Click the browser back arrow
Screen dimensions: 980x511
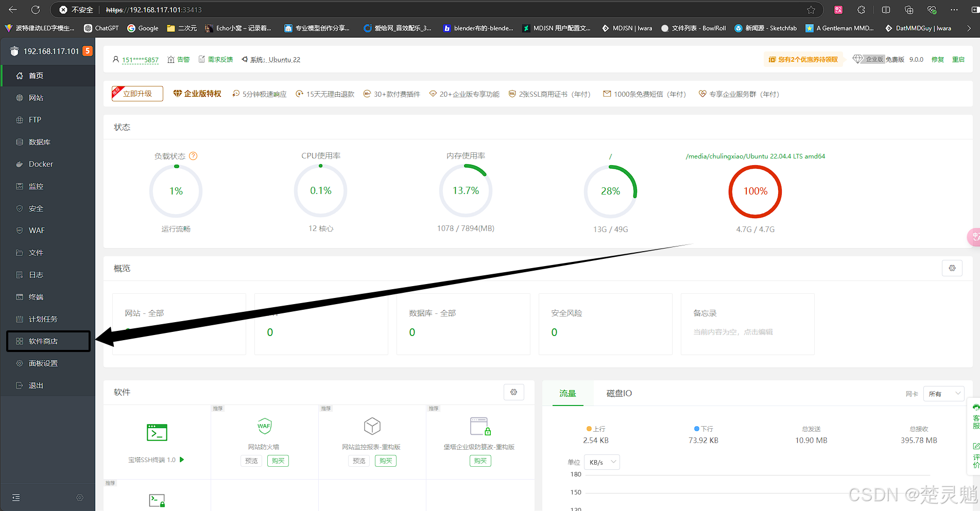point(13,10)
